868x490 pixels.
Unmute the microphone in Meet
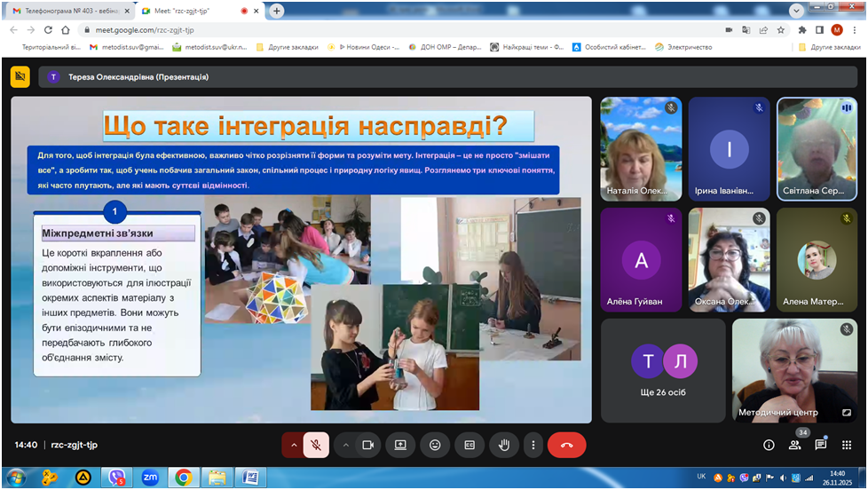316,445
